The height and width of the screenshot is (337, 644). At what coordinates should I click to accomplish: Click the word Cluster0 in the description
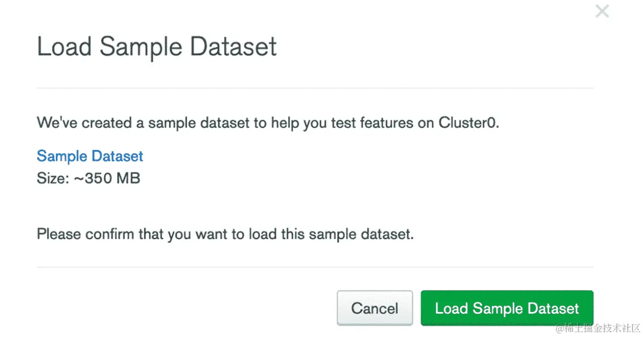pyautogui.click(x=468, y=123)
